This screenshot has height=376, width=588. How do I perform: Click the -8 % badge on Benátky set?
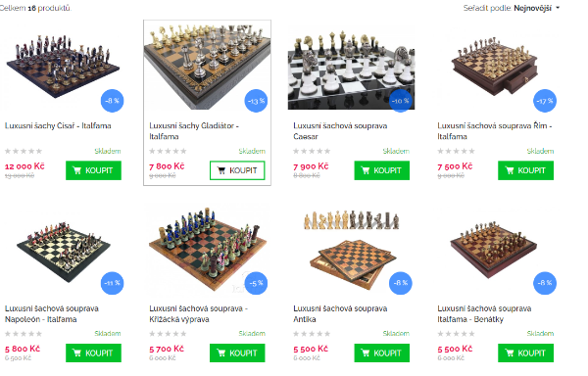(x=545, y=283)
